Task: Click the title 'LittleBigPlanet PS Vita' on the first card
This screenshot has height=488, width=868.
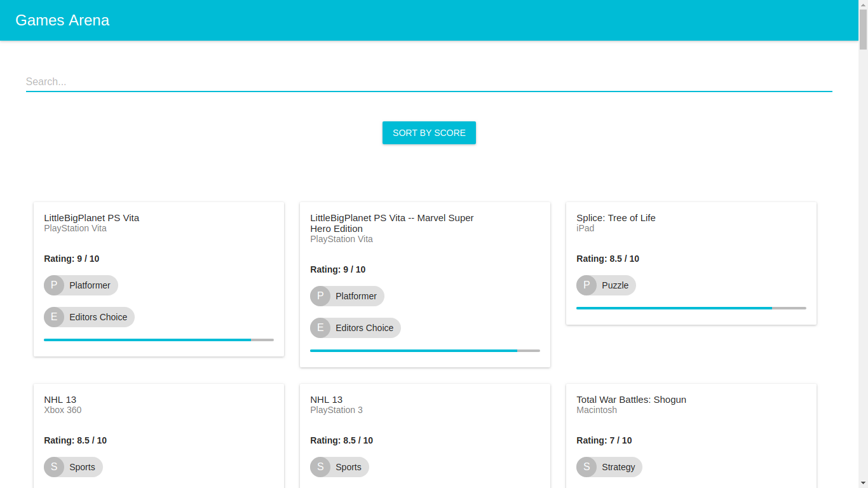Action: point(92,218)
